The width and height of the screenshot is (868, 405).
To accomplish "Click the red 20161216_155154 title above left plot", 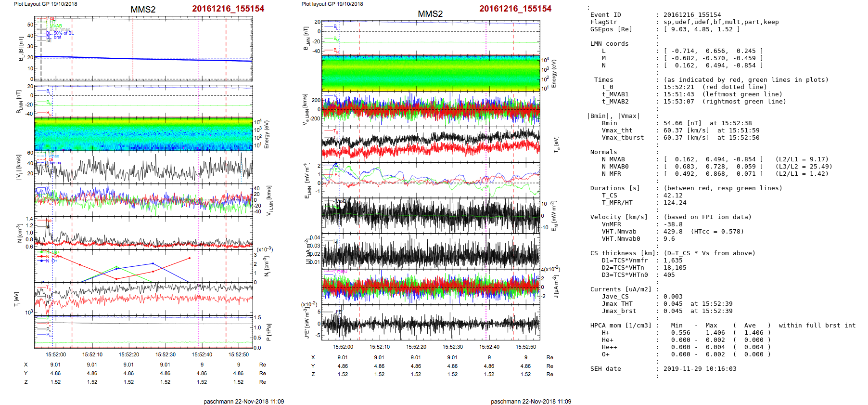I will (x=228, y=9).
